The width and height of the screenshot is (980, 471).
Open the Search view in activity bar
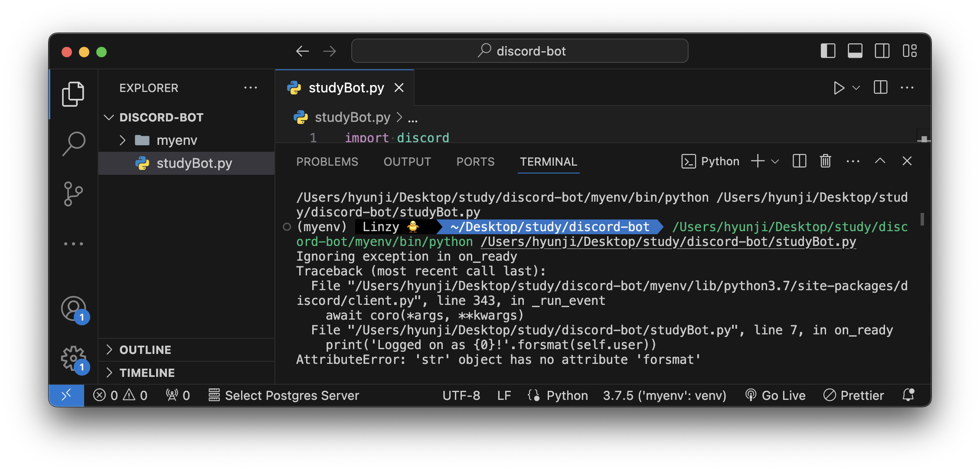[73, 144]
